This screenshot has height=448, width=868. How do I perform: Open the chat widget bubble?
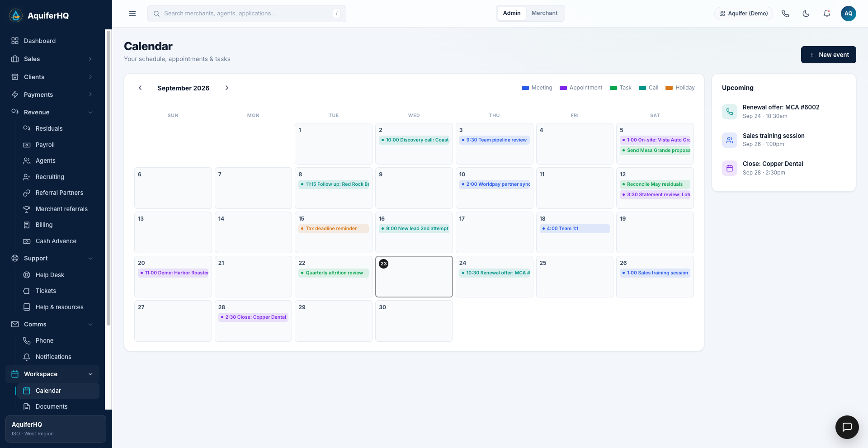pos(847,427)
